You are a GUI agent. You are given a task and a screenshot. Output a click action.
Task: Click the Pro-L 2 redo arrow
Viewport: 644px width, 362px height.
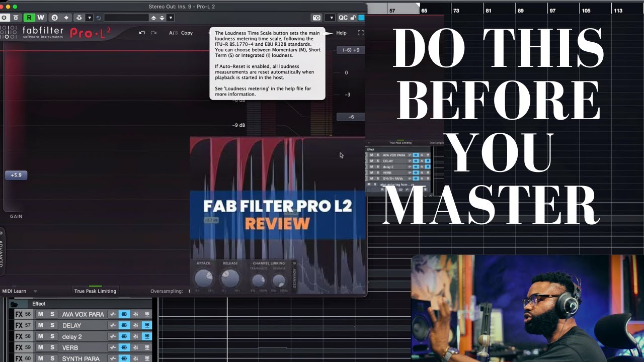click(153, 33)
